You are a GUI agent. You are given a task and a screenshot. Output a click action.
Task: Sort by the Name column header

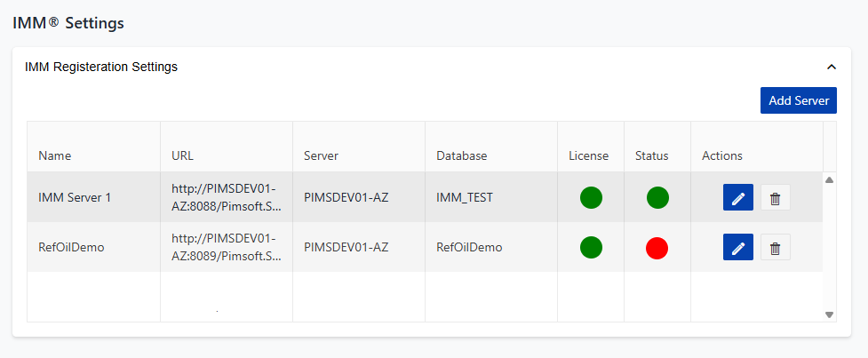(55, 155)
